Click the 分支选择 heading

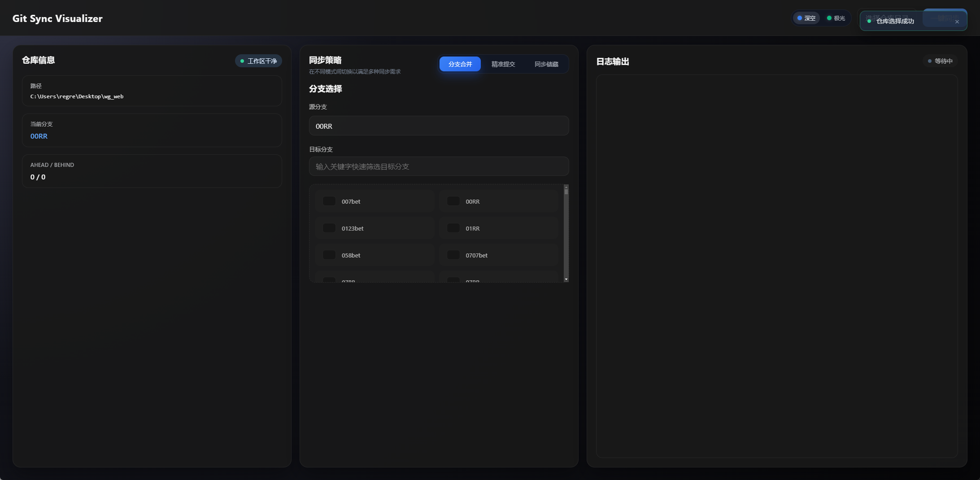pyautogui.click(x=325, y=89)
